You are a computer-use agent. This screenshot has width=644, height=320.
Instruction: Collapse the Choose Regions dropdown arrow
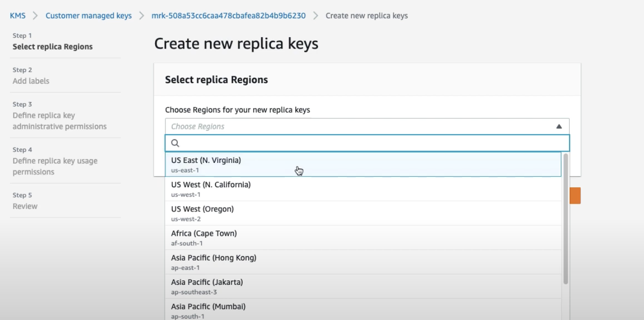tap(559, 126)
